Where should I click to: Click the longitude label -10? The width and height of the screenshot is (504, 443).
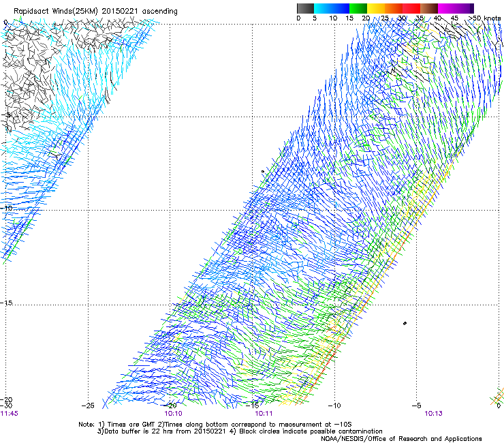[x=334, y=406]
